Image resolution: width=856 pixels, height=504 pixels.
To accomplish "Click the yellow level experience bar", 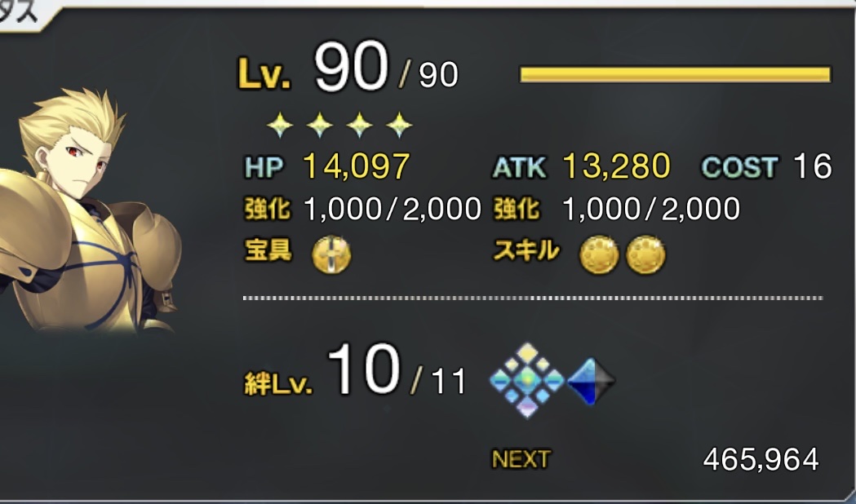I will (x=676, y=74).
